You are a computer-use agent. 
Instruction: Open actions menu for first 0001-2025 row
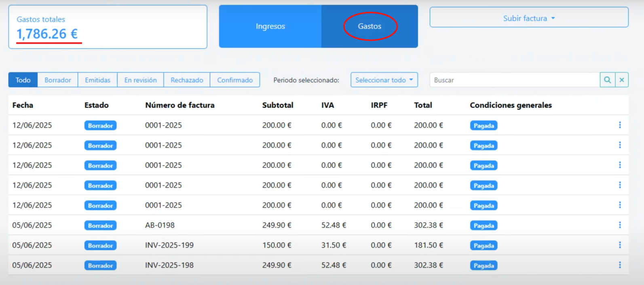click(x=620, y=125)
